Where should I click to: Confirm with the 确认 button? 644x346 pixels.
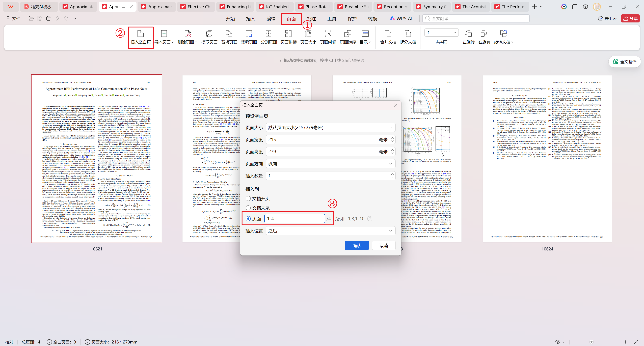click(357, 246)
